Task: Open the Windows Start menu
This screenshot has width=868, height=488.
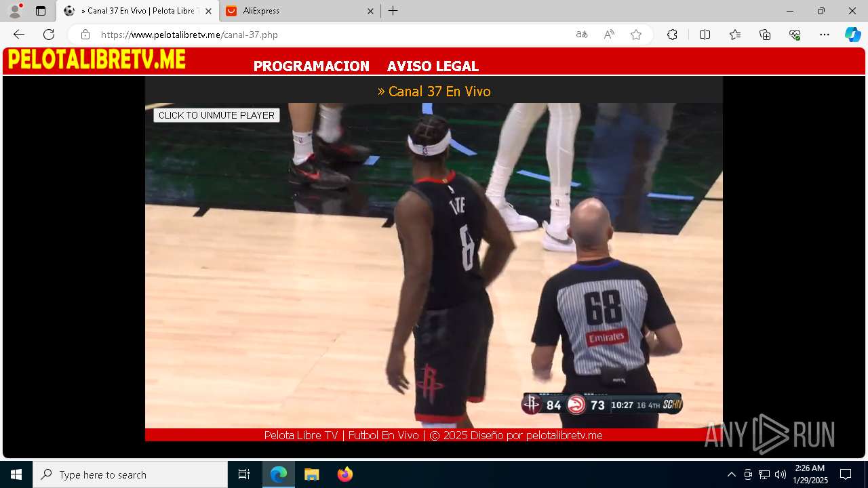Action: click(x=16, y=474)
